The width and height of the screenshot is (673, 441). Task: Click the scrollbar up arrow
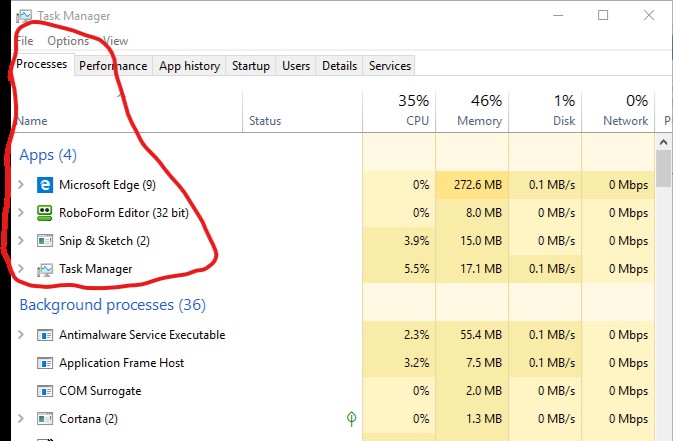click(x=664, y=142)
